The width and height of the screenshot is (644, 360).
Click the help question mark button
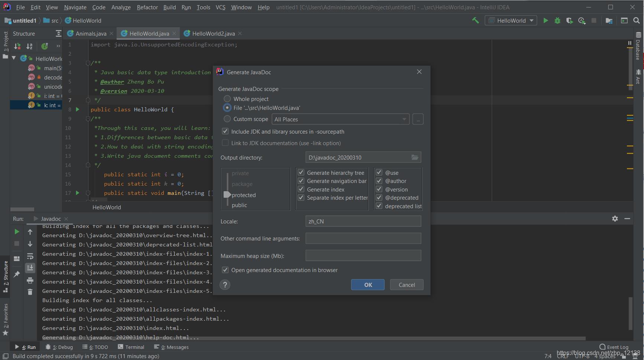225,285
